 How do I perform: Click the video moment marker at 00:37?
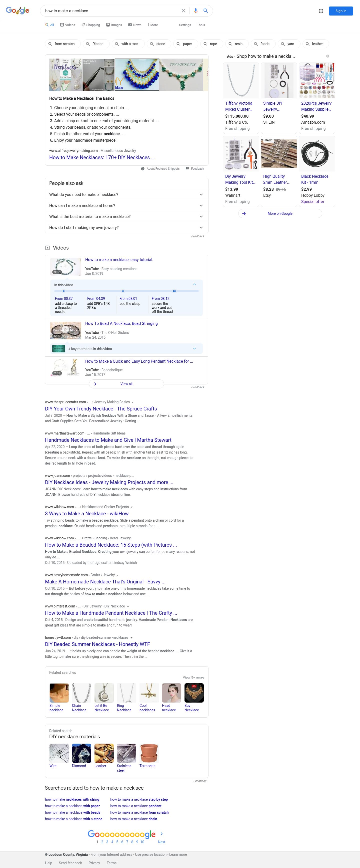coord(64,291)
